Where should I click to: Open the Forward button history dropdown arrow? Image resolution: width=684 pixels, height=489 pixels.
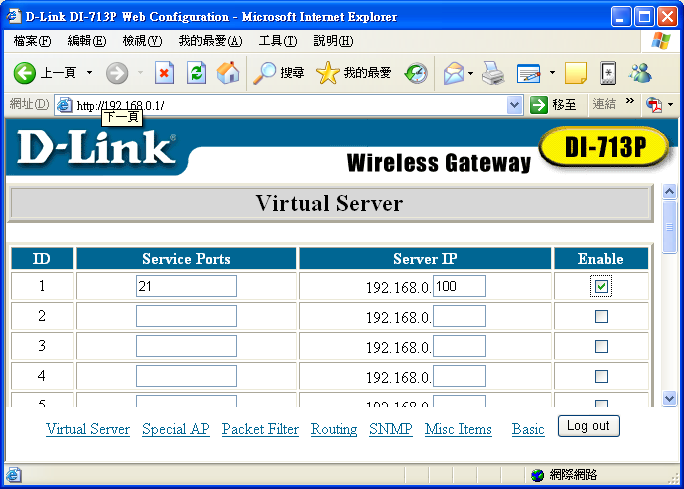point(140,72)
